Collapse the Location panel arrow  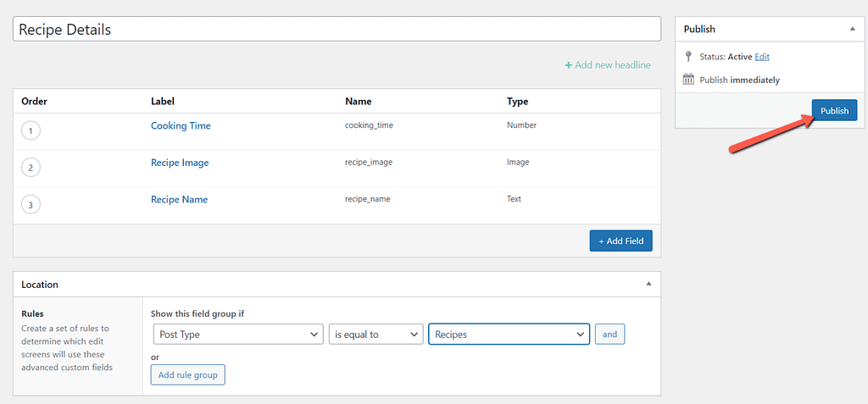pos(648,284)
